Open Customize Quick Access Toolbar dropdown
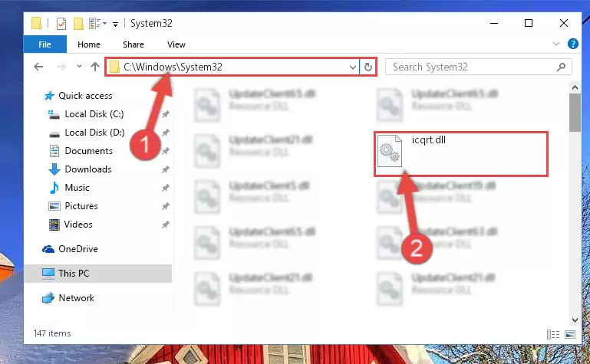 (115, 24)
